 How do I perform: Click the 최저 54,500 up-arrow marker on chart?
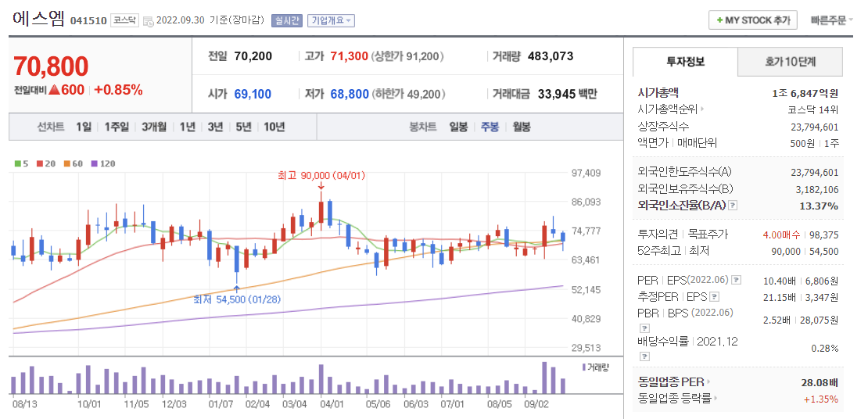(x=237, y=289)
